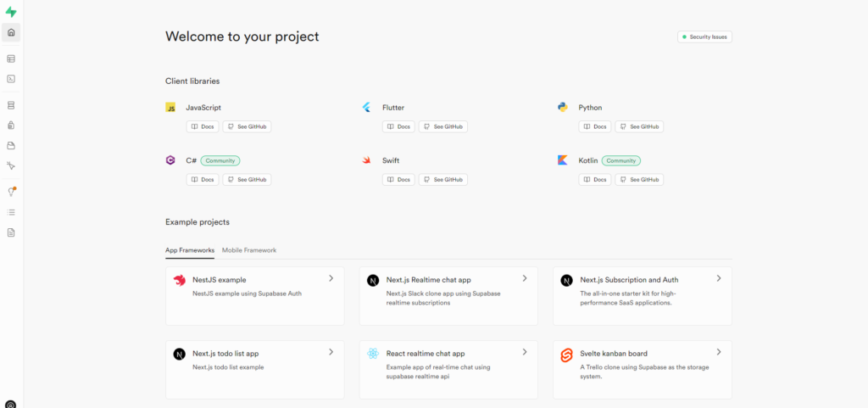Open the SQL Editor sidebar icon
The image size is (868, 408).
pos(11,79)
